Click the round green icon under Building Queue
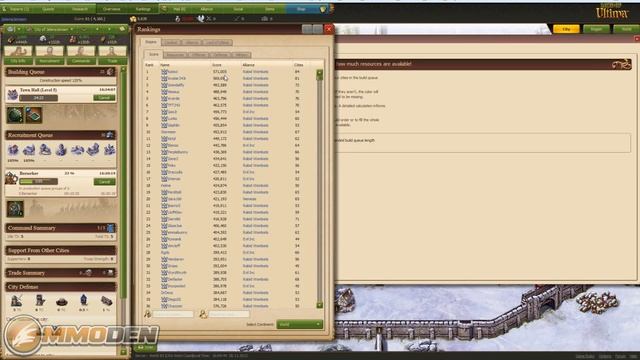The width and height of the screenshot is (640, 360). (x=15, y=115)
